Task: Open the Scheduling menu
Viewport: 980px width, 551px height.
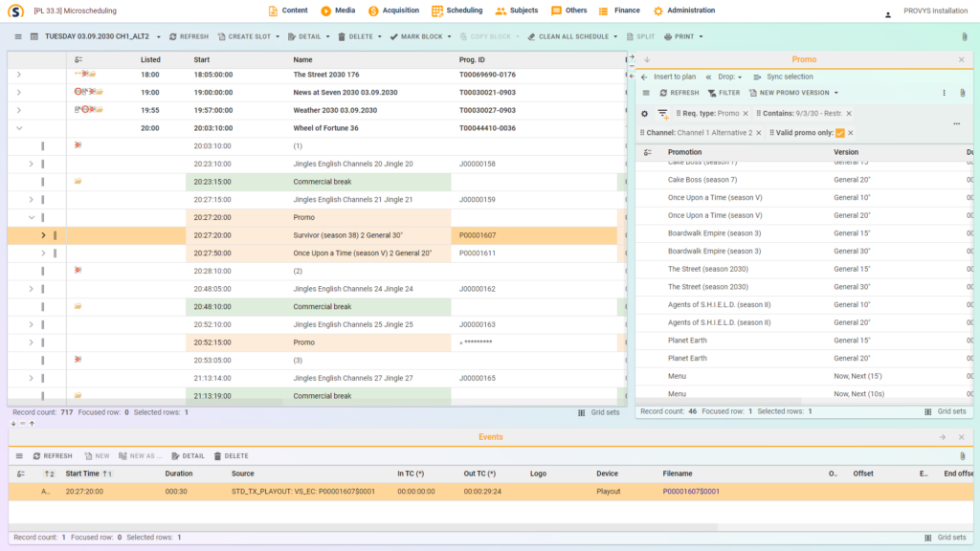Action: point(457,11)
